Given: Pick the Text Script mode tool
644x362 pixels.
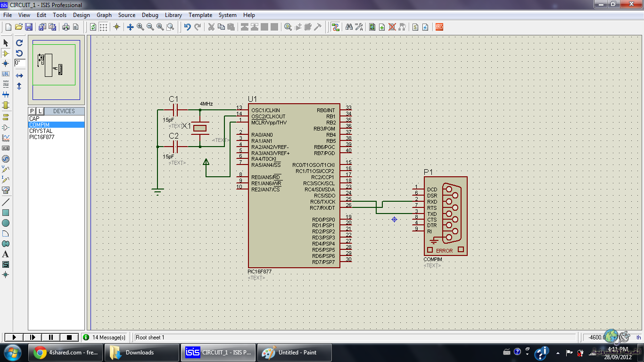Looking at the screenshot, I should click(6, 84).
